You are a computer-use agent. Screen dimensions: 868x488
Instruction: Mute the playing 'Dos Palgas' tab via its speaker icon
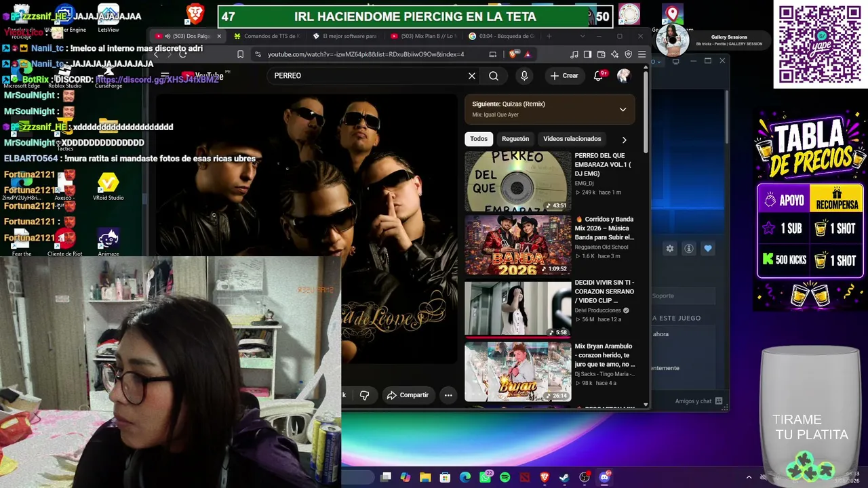click(167, 36)
